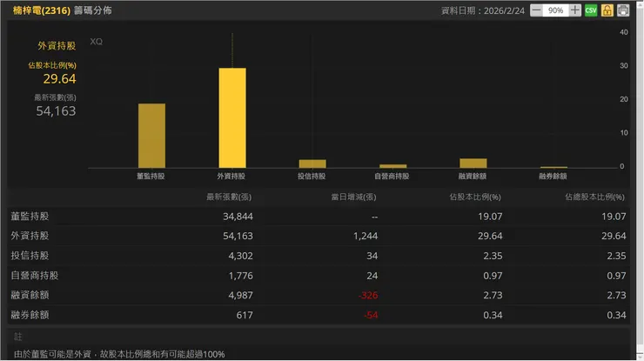Click the 4,987 value in table
The width and height of the screenshot is (644, 361).
click(241, 295)
